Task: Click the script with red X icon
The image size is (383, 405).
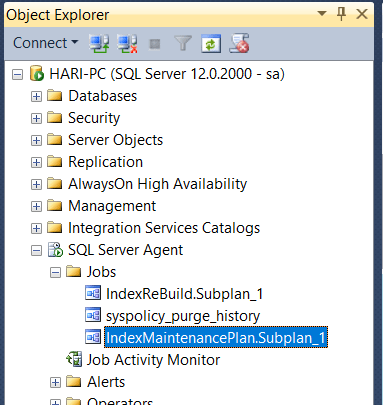Action: [x=239, y=43]
